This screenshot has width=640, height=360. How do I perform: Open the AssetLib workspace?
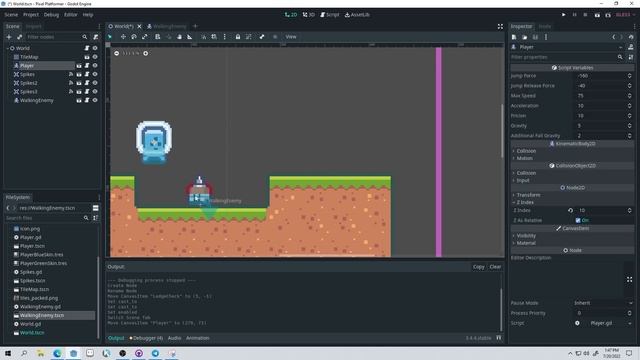[357, 15]
